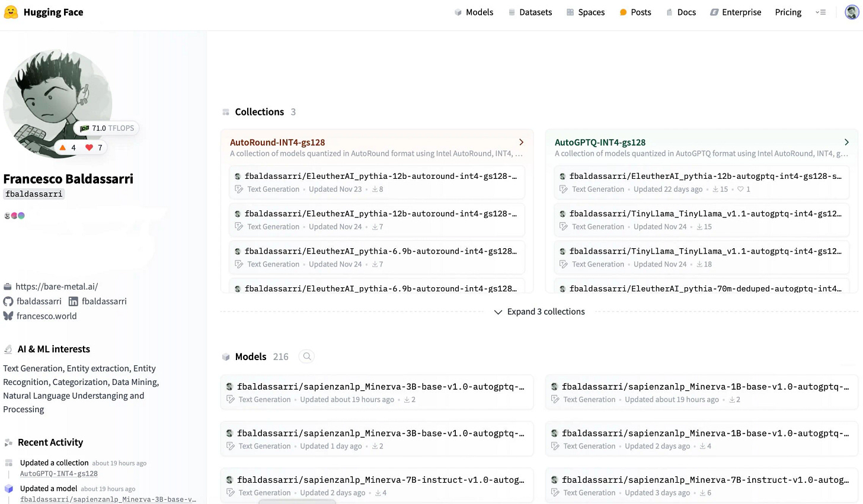This screenshot has height=504, width=863.
Task: Expand AutoRound-INT4-gs128 collection chevron arrow
Action: click(x=521, y=142)
